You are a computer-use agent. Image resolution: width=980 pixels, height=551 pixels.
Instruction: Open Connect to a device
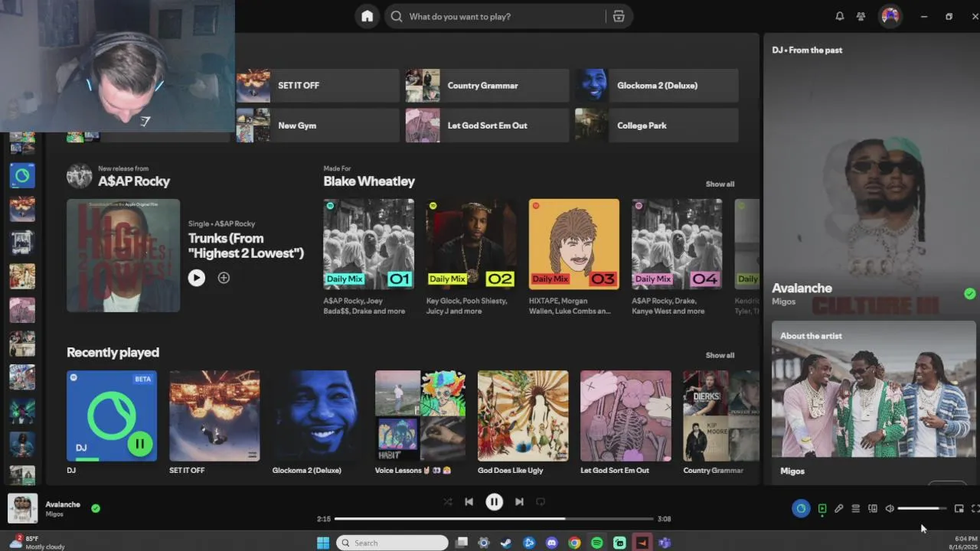[872, 508]
